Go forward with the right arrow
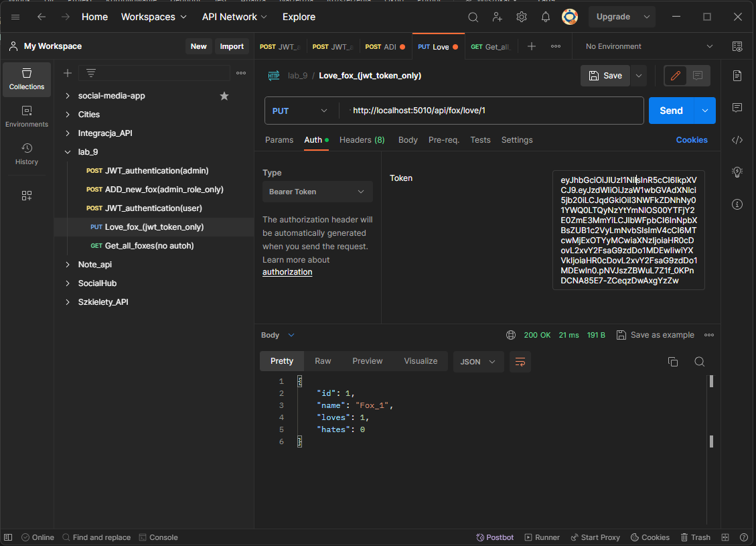This screenshot has width=756, height=546. [x=66, y=17]
